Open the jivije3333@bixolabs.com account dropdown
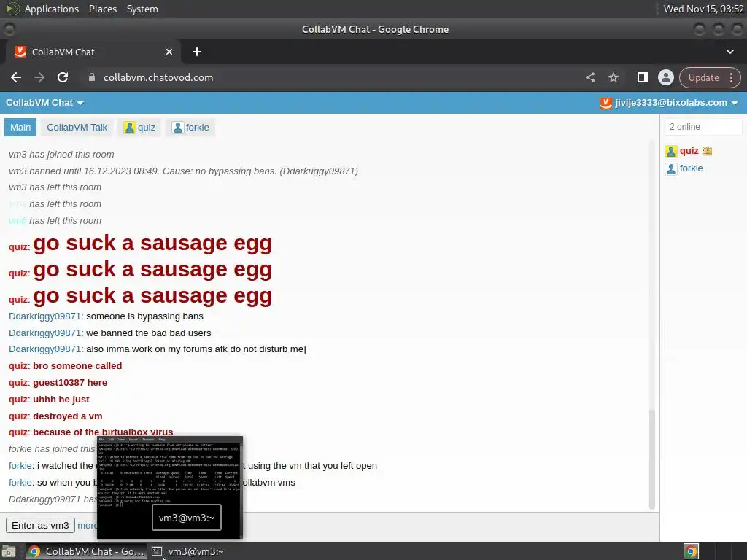Screen dimensions: 747x560 (x=676, y=103)
